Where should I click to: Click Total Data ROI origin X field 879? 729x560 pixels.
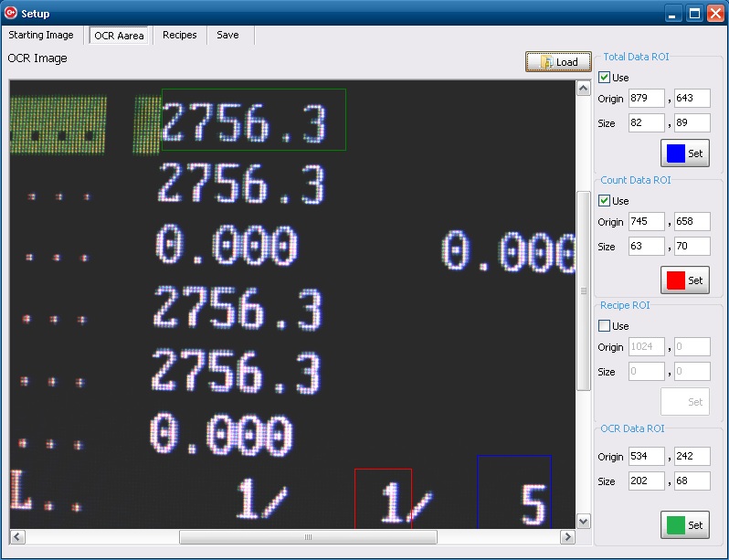[x=646, y=99]
